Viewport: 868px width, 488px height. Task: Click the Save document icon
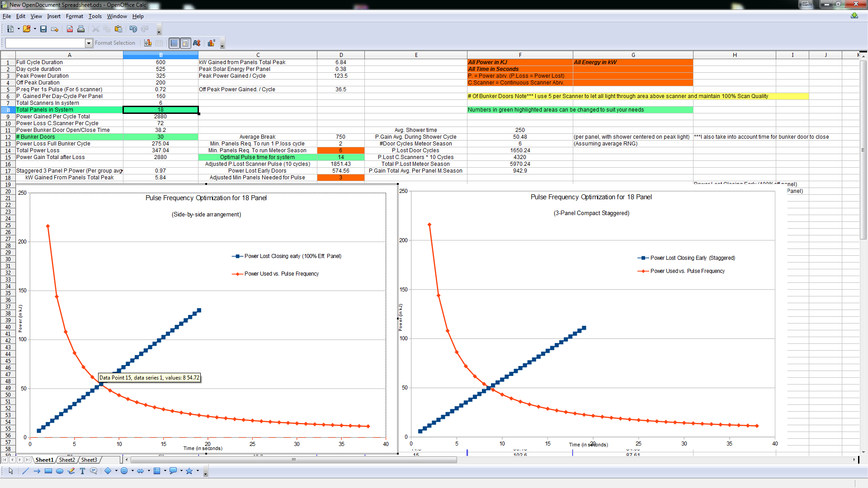pyautogui.click(x=43, y=29)
